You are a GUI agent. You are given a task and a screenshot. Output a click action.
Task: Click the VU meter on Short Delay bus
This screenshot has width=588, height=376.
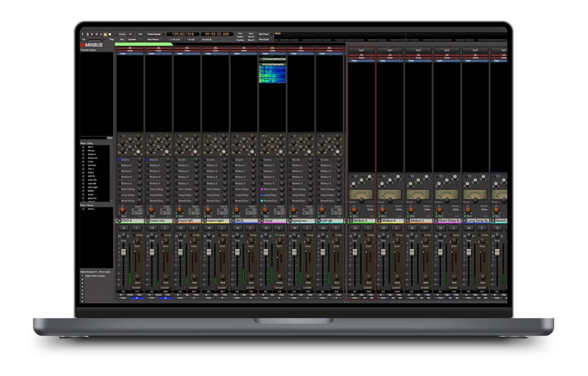pos(446,195)
